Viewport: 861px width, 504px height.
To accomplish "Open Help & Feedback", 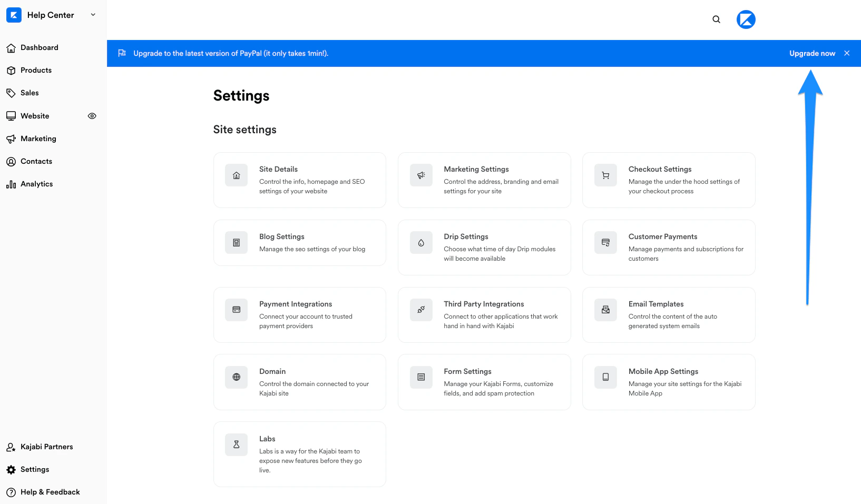I will tap(50, 492).
